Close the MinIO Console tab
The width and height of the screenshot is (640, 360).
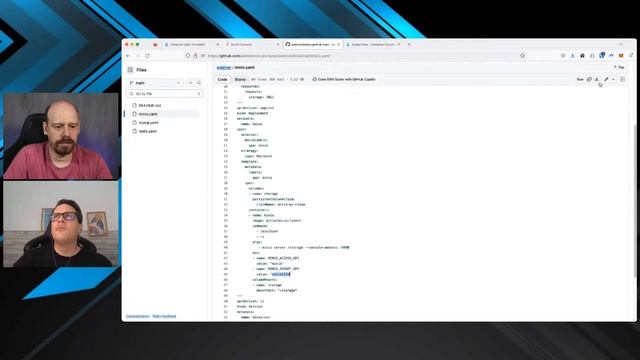pyautogui.click(x=278, y=44)
